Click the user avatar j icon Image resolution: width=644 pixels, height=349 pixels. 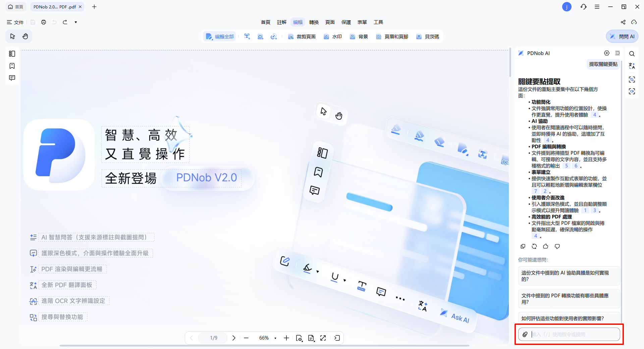pyautogui.click(x=567, y=7)
